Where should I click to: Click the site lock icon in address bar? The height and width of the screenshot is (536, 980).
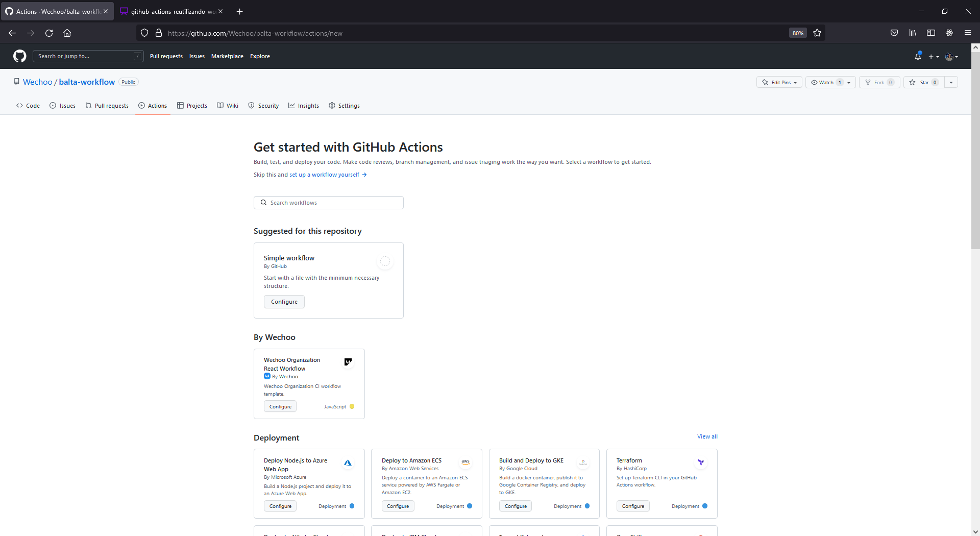pyautogui.click(x=159, y=33)
